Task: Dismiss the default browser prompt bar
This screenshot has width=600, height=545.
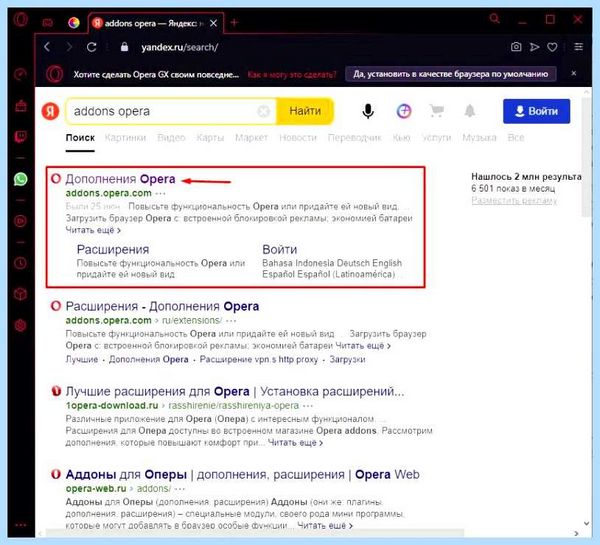Action: coord(574,73)
